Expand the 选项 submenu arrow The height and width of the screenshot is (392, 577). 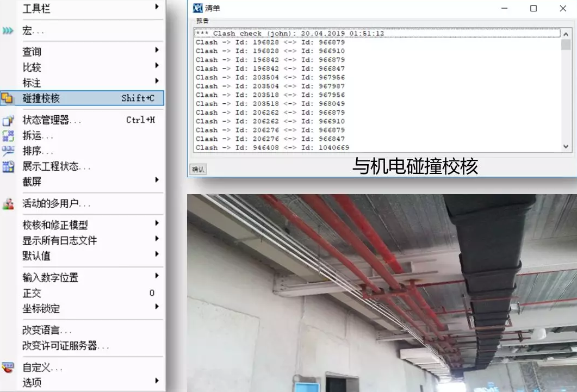[x=157, y=381]
